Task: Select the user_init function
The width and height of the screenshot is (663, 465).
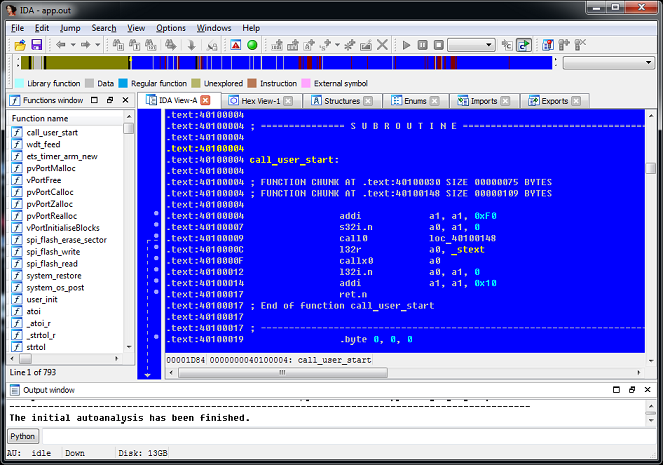Action: point(42,299)
